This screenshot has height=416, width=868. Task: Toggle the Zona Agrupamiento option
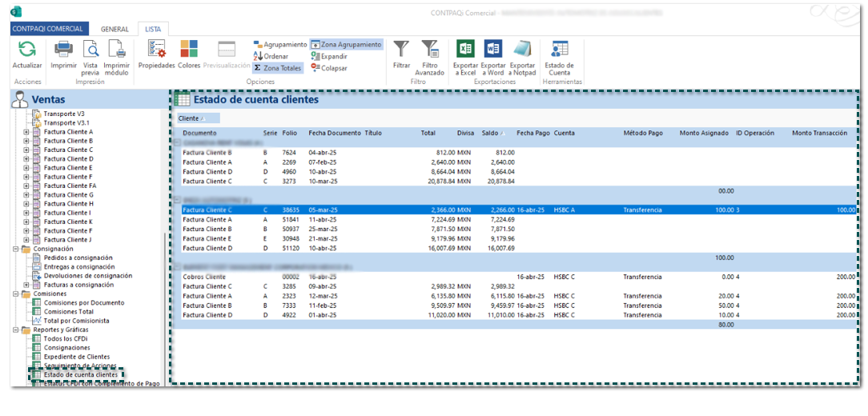click(x=346, y=45)
